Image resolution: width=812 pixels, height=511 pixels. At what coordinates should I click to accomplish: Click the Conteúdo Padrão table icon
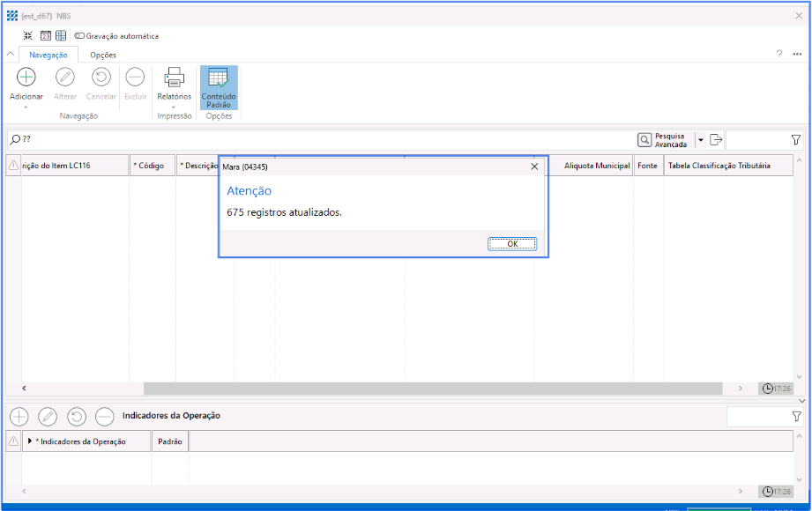tap(218, 77)
